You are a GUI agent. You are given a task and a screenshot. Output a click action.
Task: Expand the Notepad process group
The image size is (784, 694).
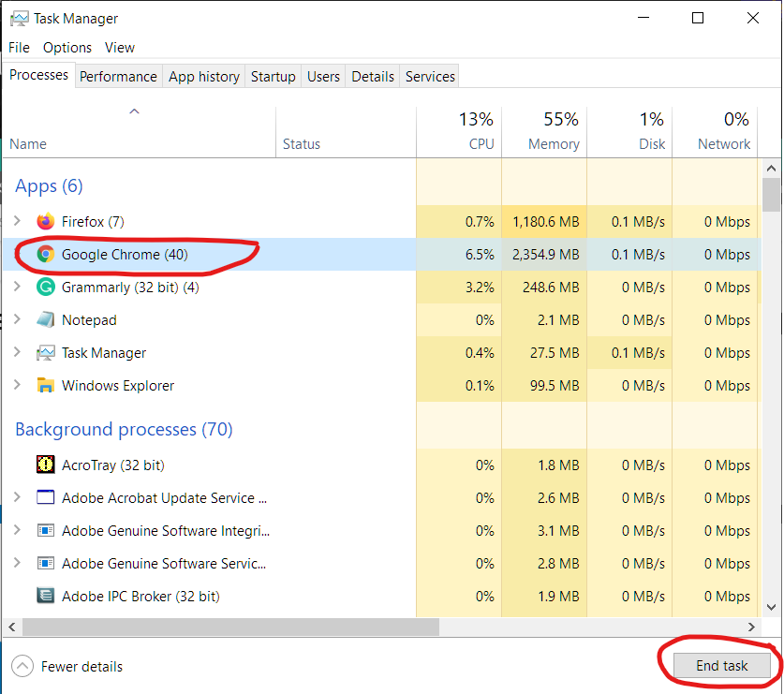tap(17, 319)
